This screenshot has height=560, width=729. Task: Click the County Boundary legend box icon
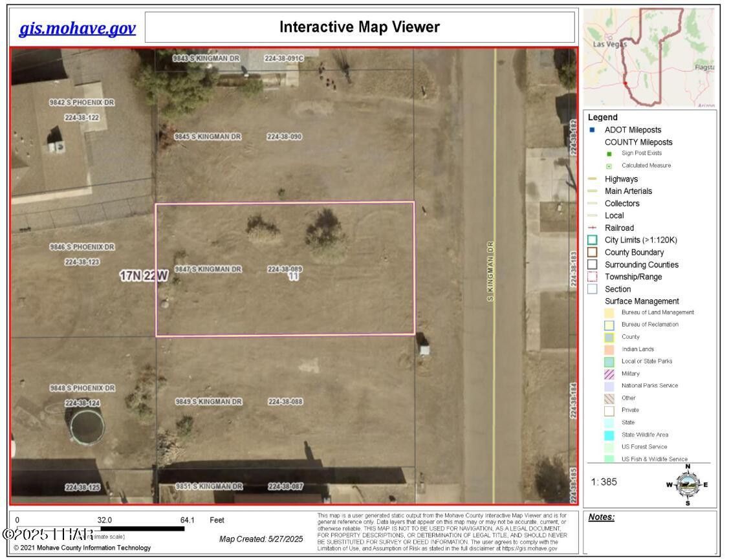click(592, 252)
